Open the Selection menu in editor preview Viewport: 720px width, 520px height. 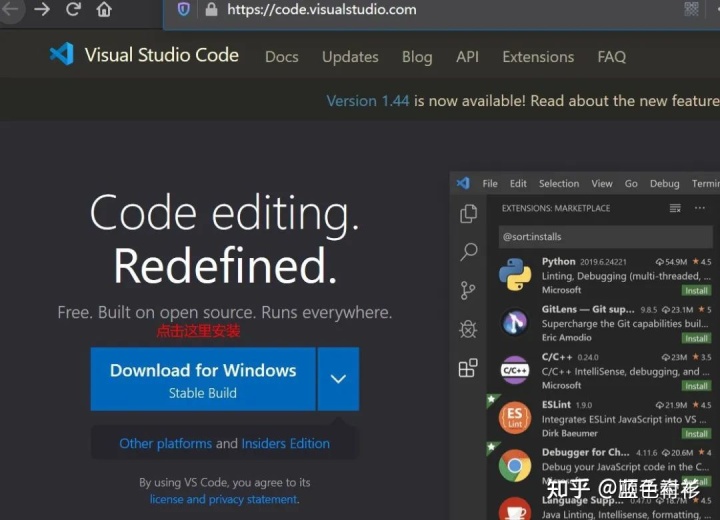(559, 184)
